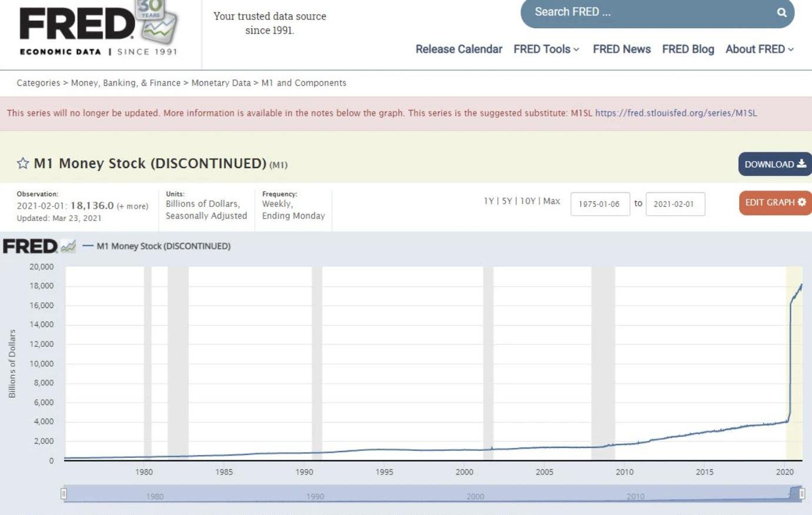The width and height of the screenshot is (812, 515).
Task: Show more observations via '+ more'
Action: (133, 206)
